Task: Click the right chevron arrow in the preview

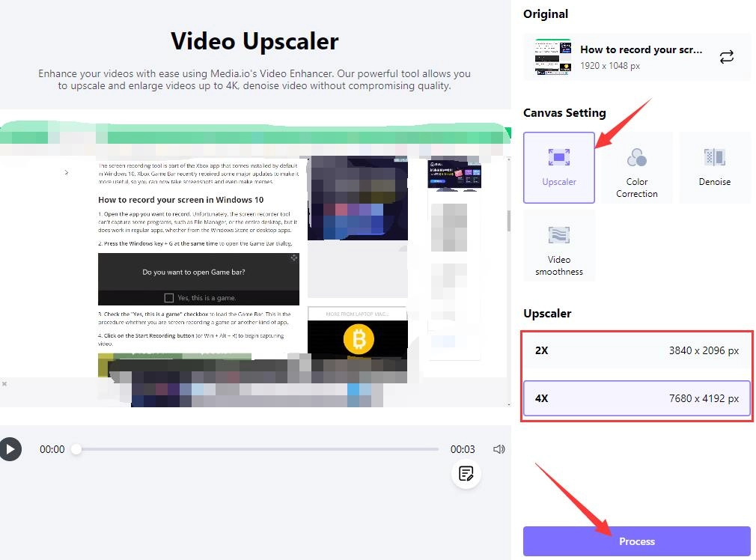Action: click(x=67, y=172)
